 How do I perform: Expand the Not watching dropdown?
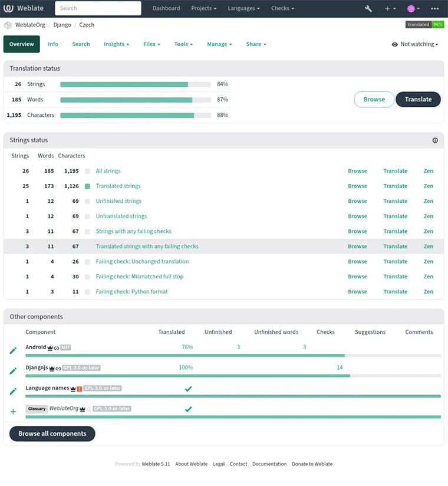point(415,44)
